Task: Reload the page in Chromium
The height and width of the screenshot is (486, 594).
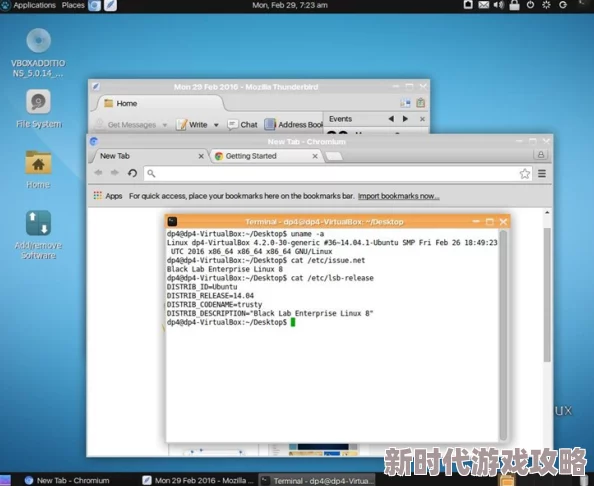Action: pos(132,173)
